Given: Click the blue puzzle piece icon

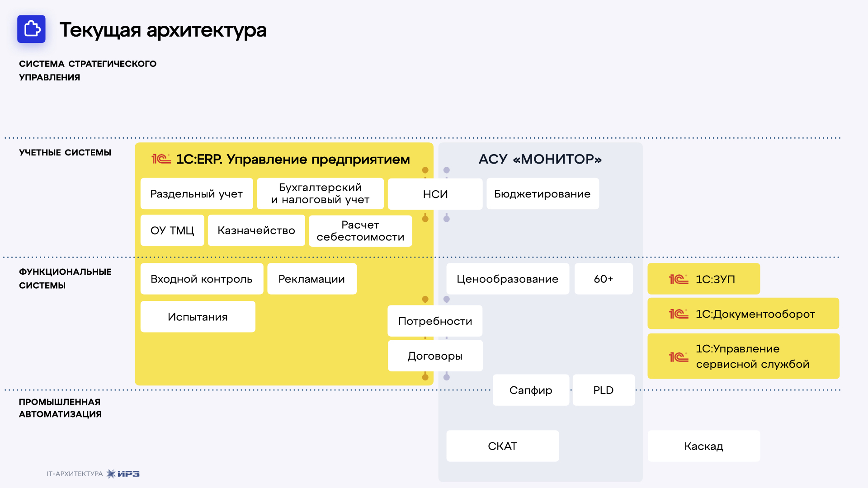Looking at the screenshot, I should 31,29.
